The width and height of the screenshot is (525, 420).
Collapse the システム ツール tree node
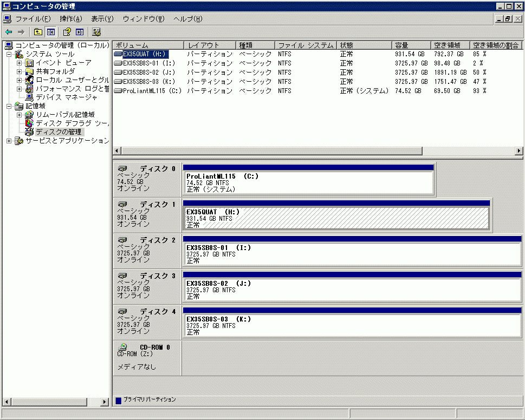(9, 54)
